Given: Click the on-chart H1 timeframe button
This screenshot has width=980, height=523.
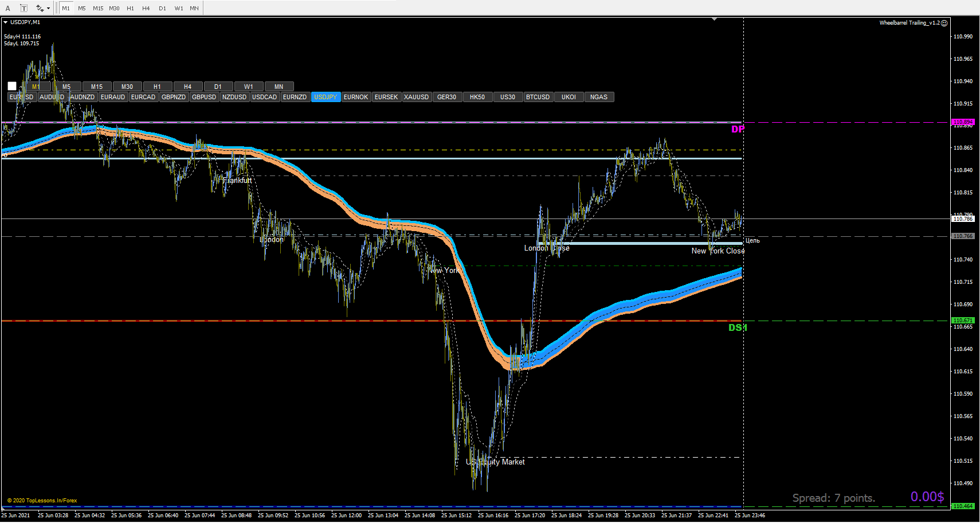Looking at the screenshot, I should pos(157,87).
